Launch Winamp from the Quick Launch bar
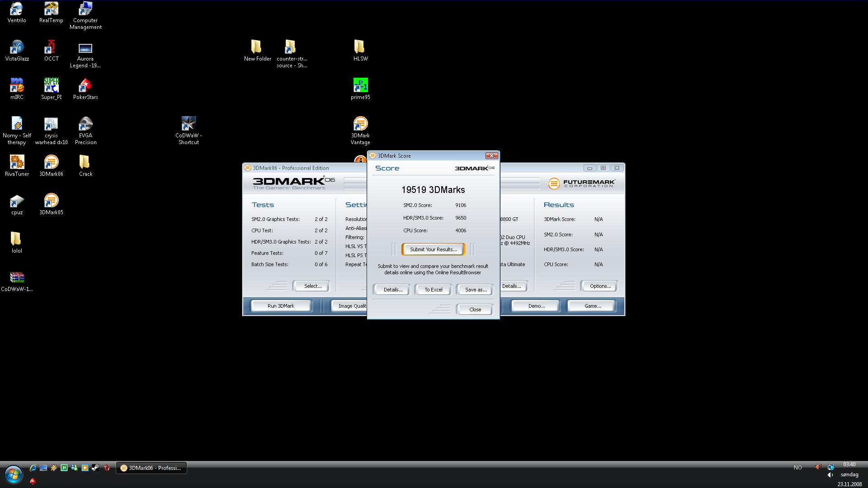 (54, 468)
